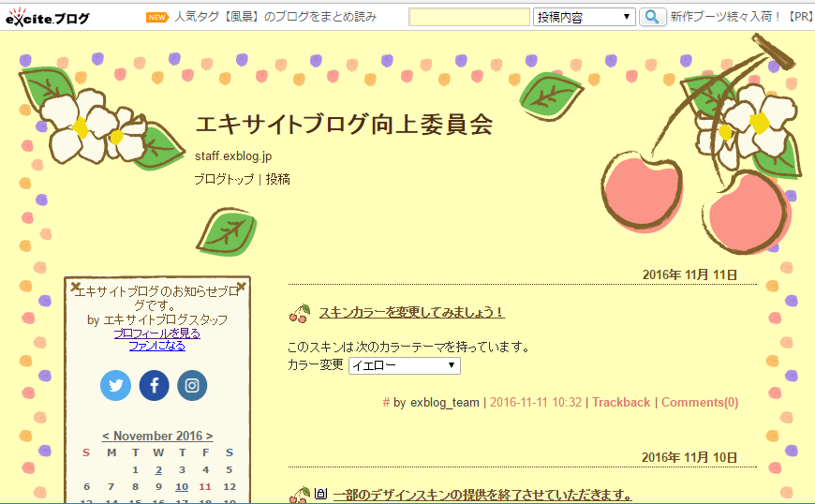Viewport: 815px width, 504px height.
Task: Click the Excite Blog logo
Action: 47,17
